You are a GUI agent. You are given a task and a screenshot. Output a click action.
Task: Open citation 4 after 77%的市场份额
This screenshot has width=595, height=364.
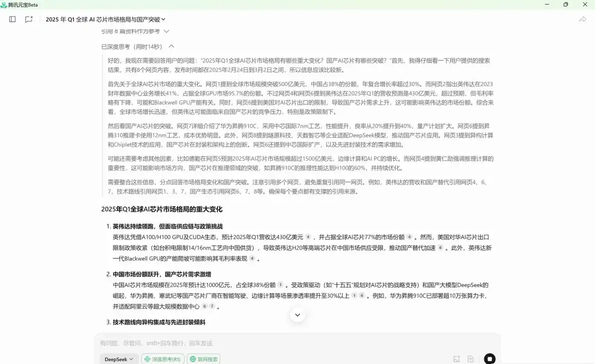click(409, 237)
